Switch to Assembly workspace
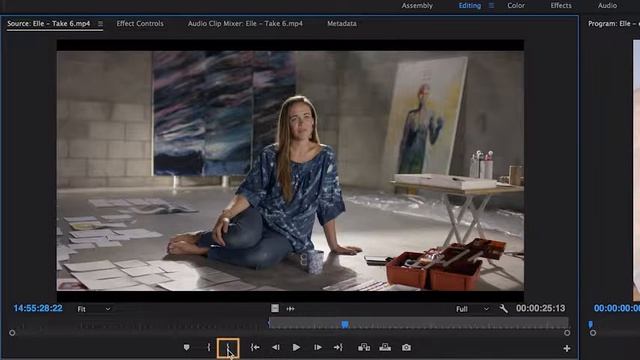 (417, 5)
